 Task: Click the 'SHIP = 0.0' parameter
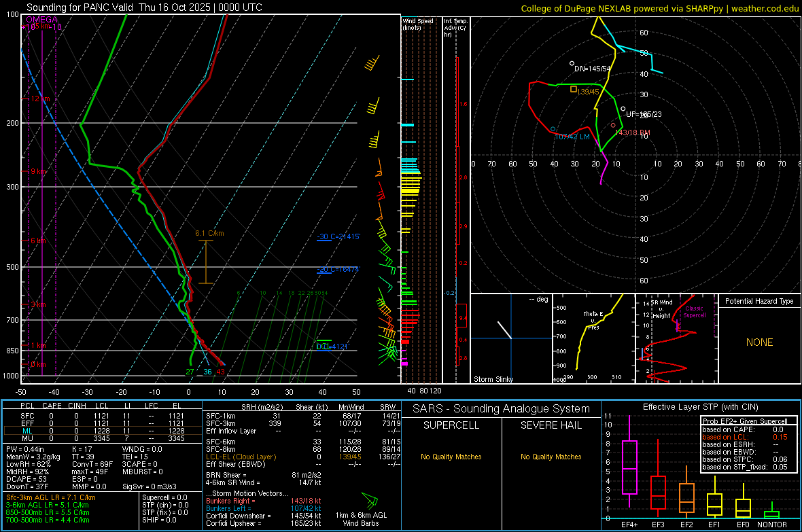[x=159, y=520]
